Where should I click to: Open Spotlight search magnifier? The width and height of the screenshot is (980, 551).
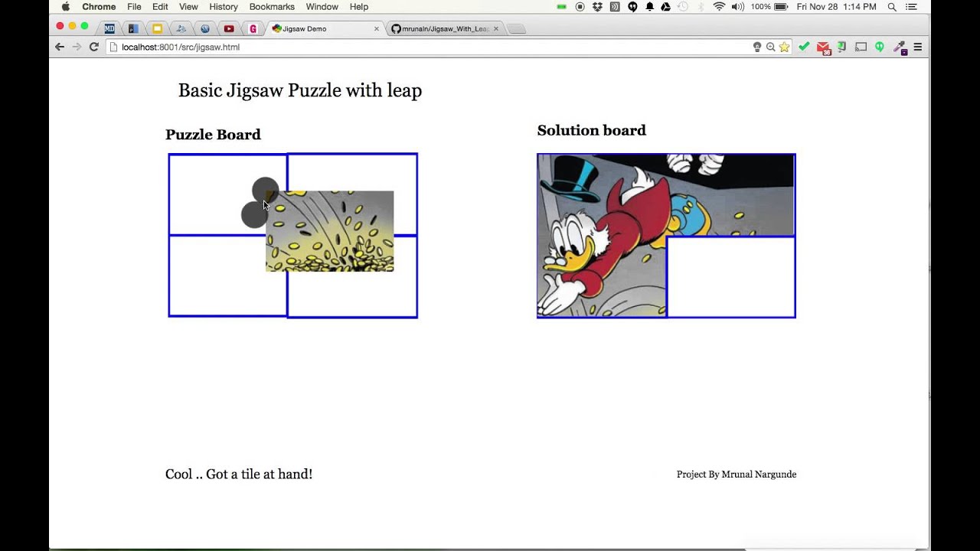[x=892, y=7]
